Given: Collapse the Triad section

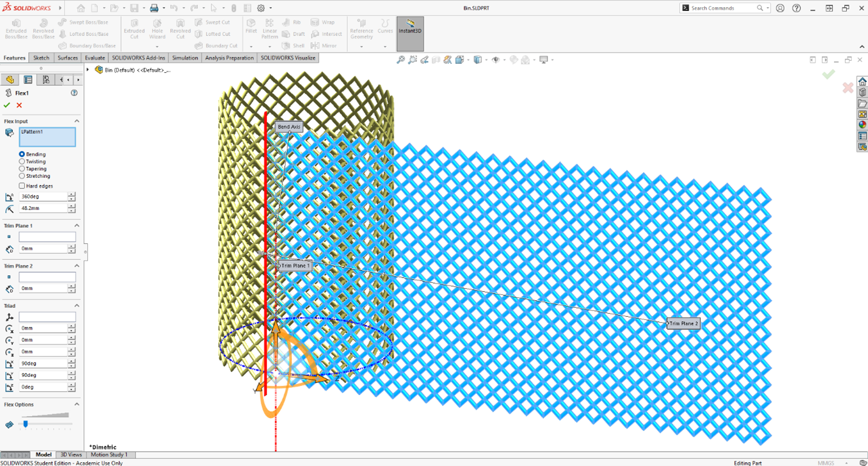Looking at the screenshot, I should [76, 306].
